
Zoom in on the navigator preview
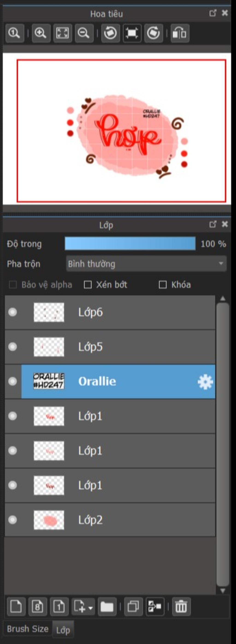(x=41, y=33)
